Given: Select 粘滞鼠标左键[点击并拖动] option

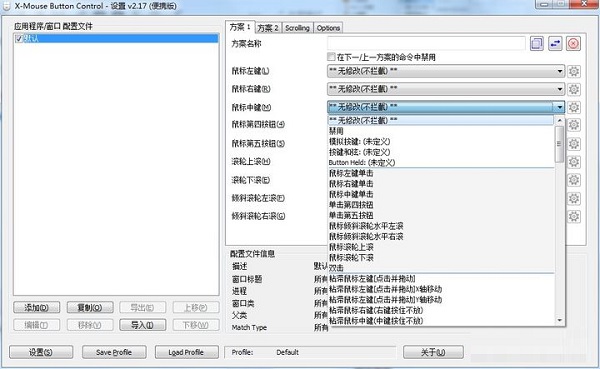Looking at the screenshot, I should 441,279.
